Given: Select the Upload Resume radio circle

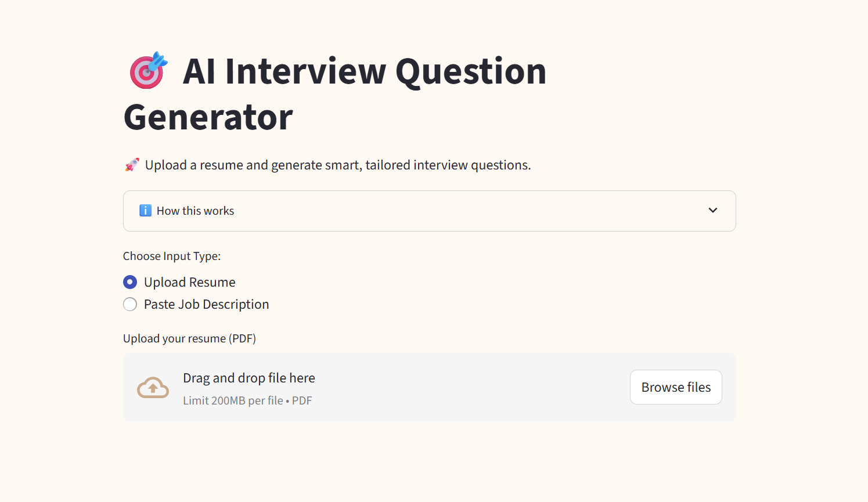Looking at the screenshot, I should (130, 282).
